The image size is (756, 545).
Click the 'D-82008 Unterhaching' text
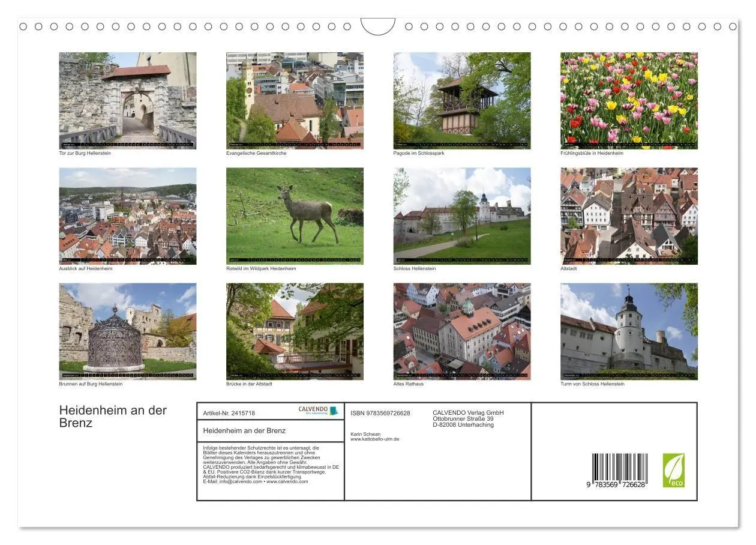click(x=463, y=425)
